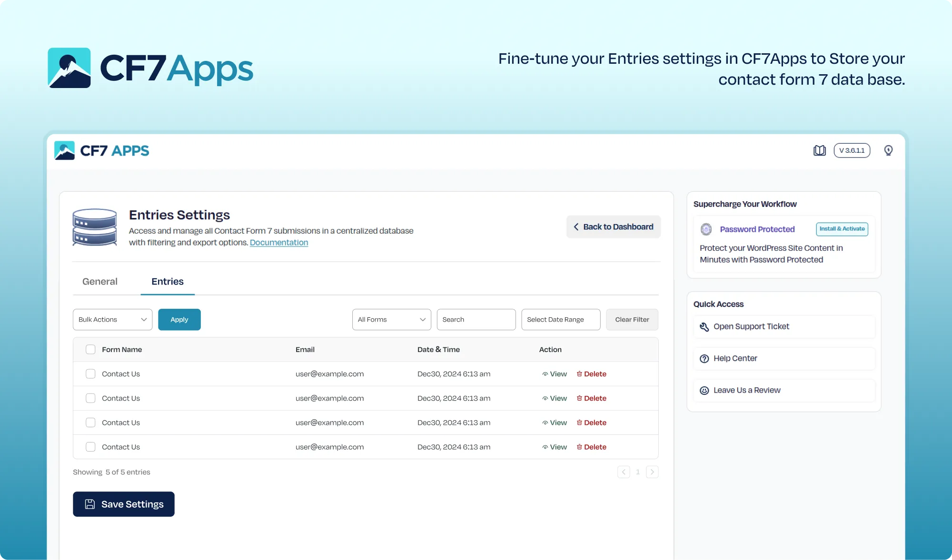The width and height of the screenshot is (952, 560).
Task: Click Leave Us a Review
Action: [784, 391]
